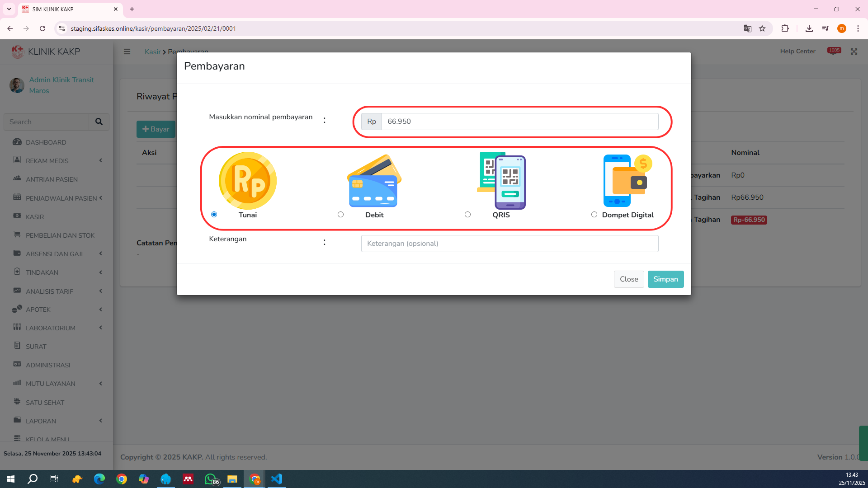868x488 pixels.
Task: Click the Dompet Digital wallet icon
Action: tap(627, 181)
